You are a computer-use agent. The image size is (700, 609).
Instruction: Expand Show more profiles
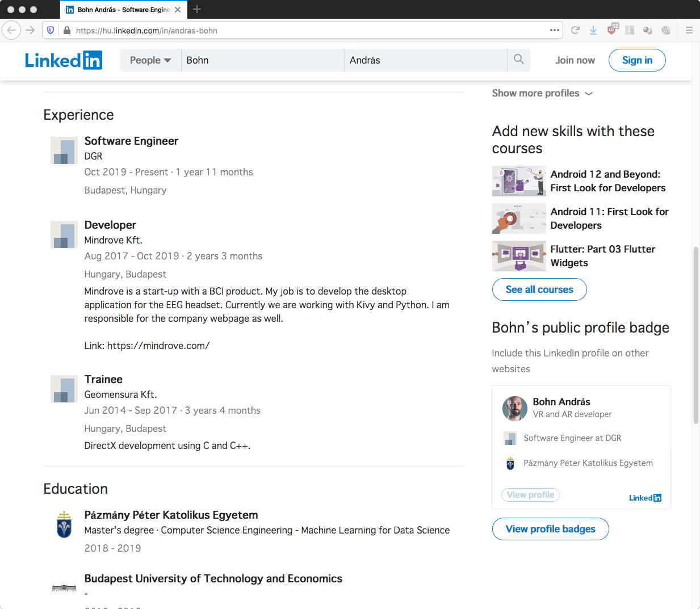click(542, 93)
